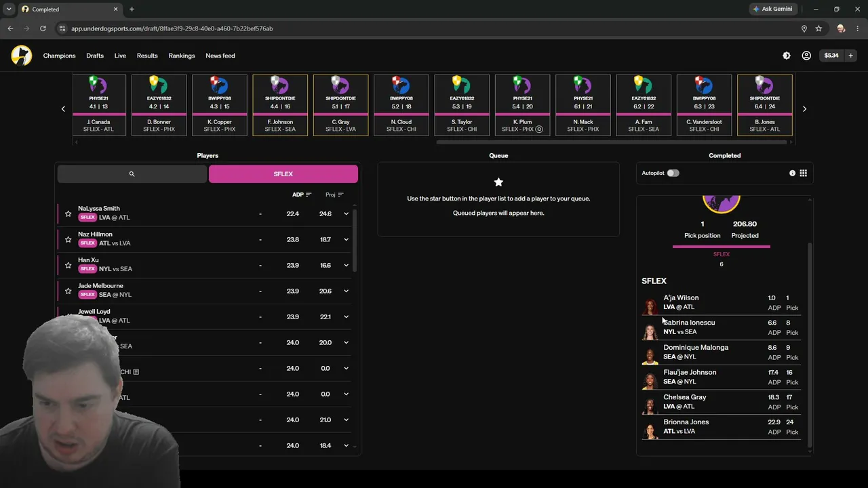The height and width of the screenshot is (488, 868).
Task: Select the F. Johnson pick card
Action: [280, 105]
